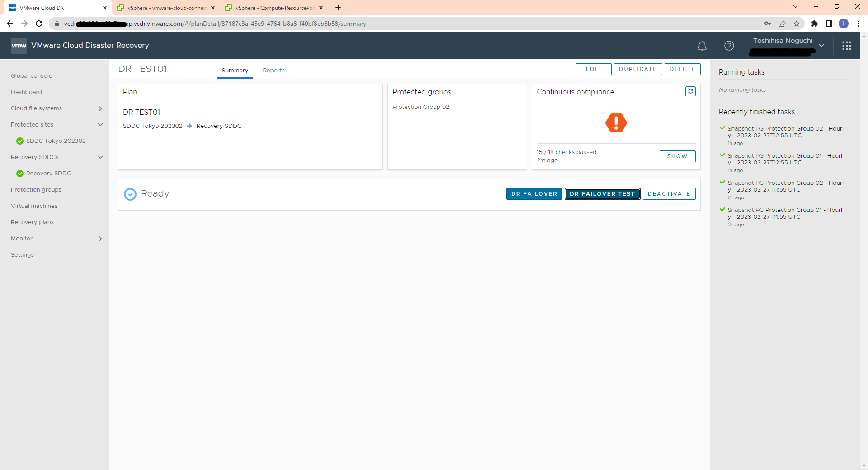
Task: Click the Toshihisa Noguchi user name
Action: click(783, 41)
